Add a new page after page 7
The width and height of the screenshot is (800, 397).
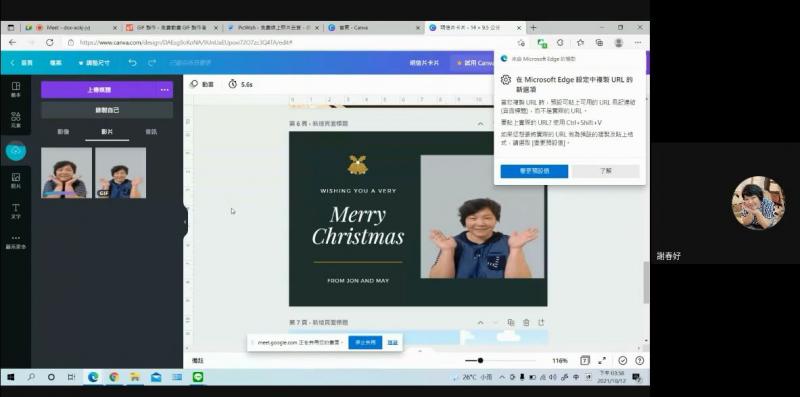[x=541, y=322]
